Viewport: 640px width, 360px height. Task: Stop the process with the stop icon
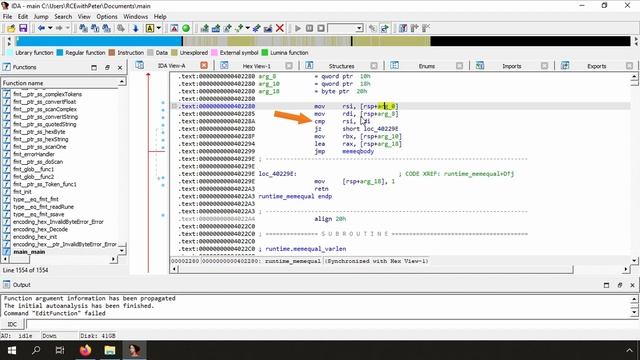click(321, 28)
